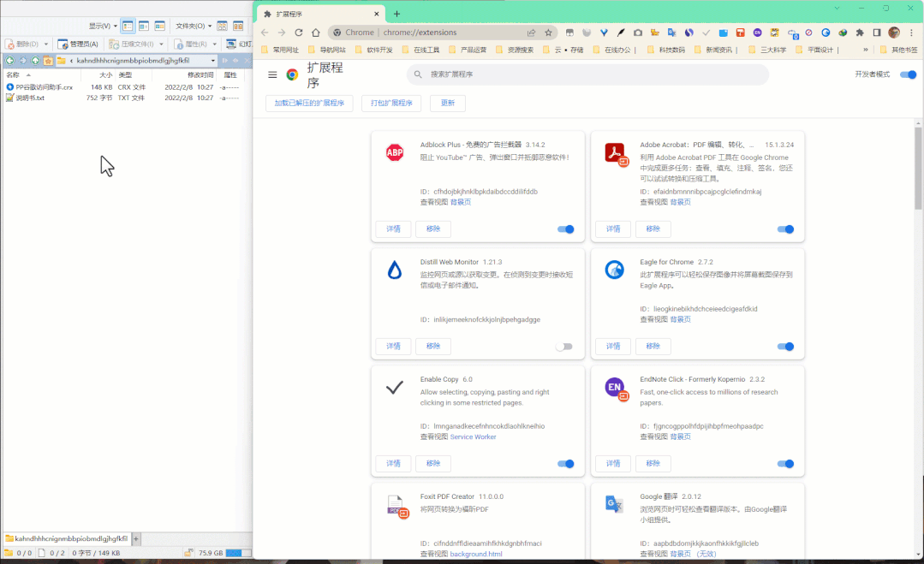Disable the Eagle for Chrome extension
This screenshot has width=924, height=564.
coord(785,346)
